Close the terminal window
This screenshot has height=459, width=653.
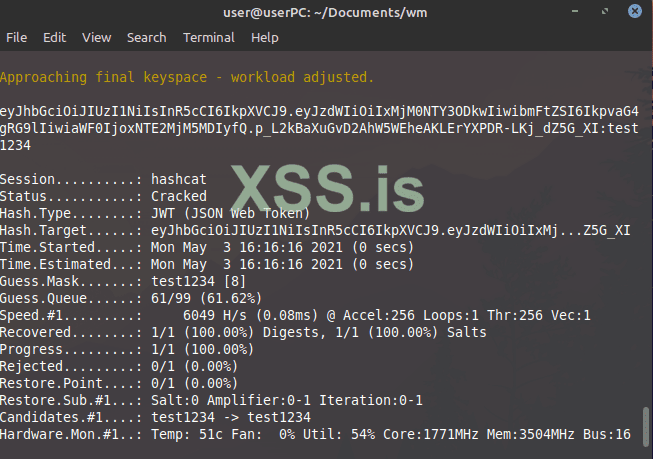(x=635, y=13)
